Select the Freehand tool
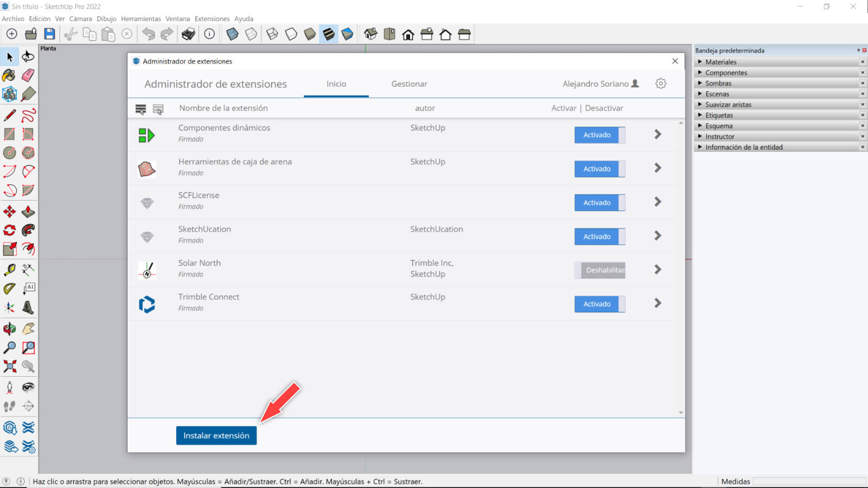Image resolution: width=868 pixels, height=488 pixels. point(28,115)
